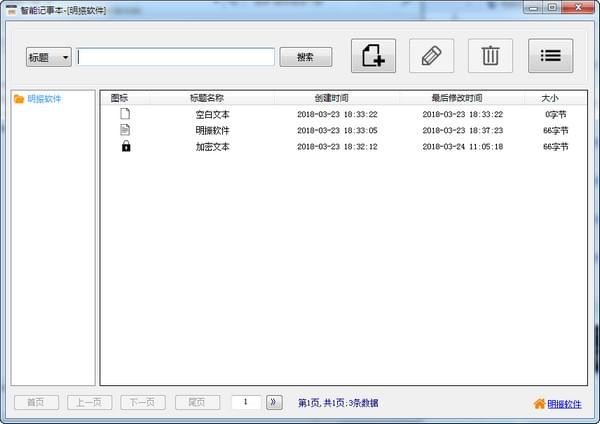Open the 标题 search type dropdown
Screen dimensions: 600x424
tap(49, 57)
